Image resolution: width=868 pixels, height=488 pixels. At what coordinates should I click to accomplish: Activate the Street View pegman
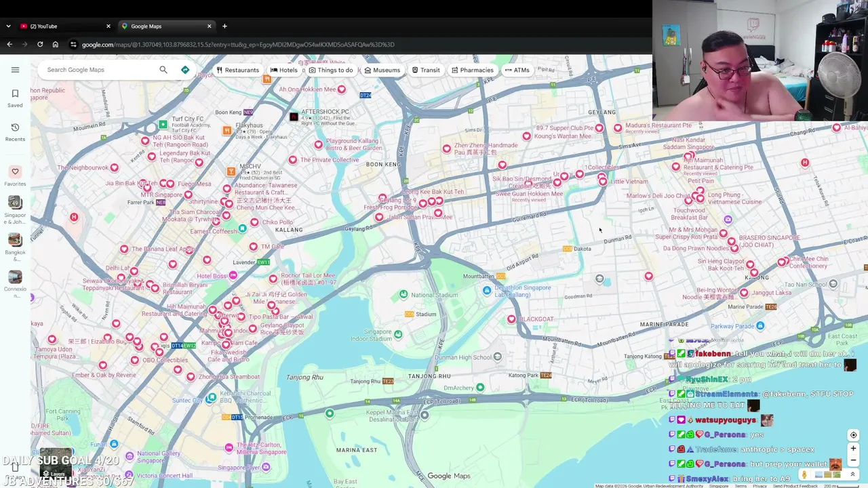(x=804, y=474)
